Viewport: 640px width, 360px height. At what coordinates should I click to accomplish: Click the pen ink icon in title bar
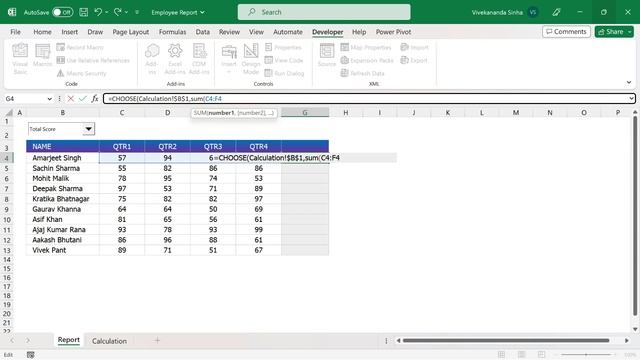(556, 12)
